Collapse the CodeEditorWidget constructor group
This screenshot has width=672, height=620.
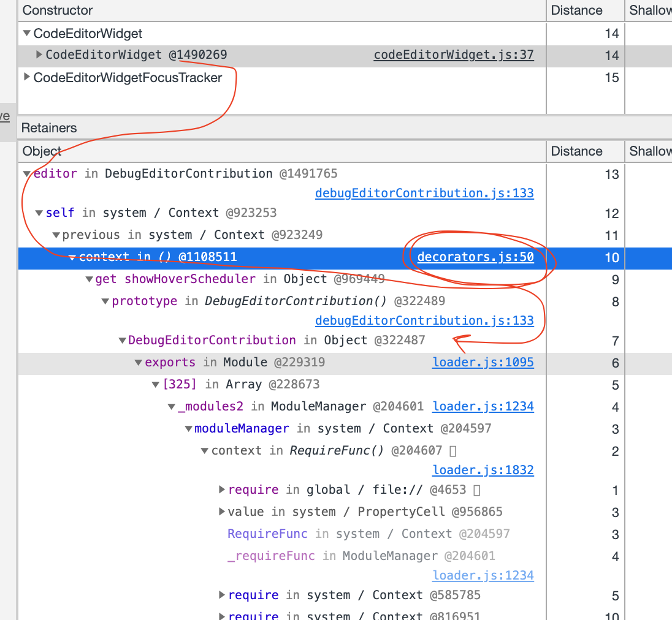pos(26,34)
